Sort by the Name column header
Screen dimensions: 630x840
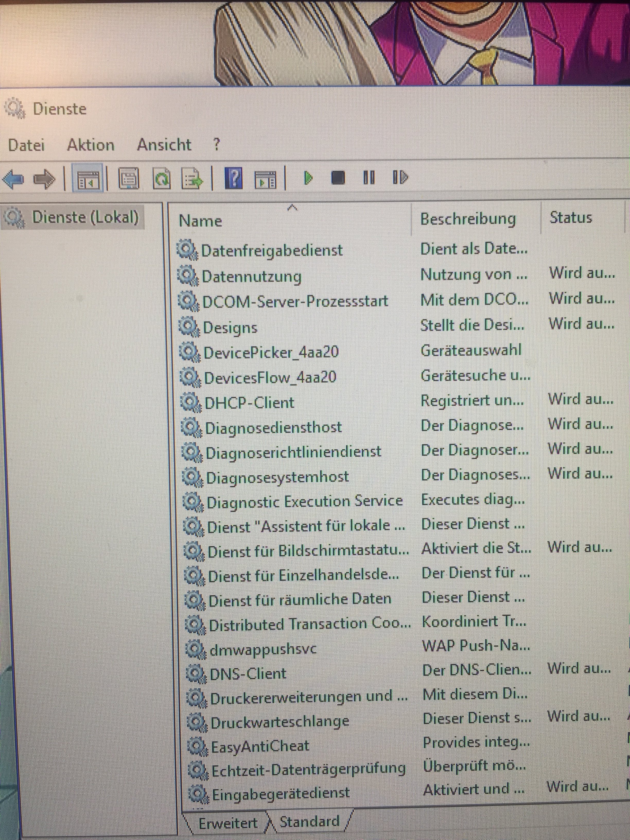[200, 221]
